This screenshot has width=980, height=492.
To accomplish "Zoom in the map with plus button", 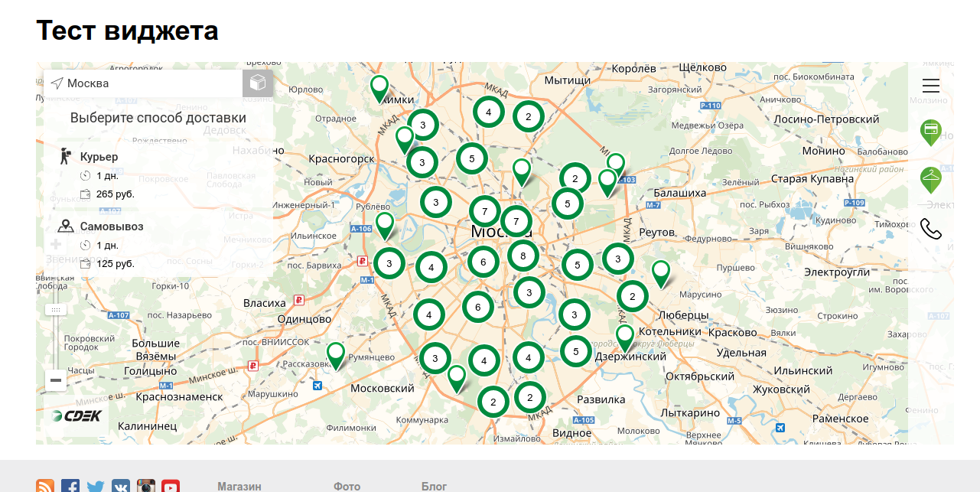I will [56, 245].
